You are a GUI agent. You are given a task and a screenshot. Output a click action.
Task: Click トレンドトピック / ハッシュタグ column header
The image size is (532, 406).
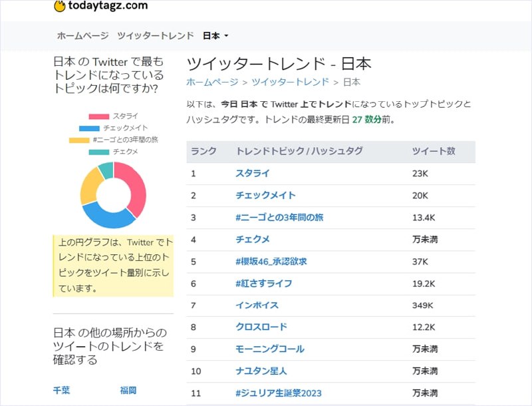pos(299,151)
